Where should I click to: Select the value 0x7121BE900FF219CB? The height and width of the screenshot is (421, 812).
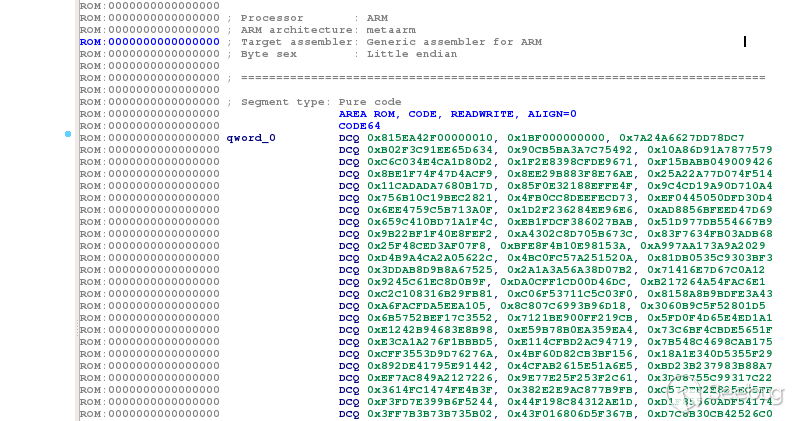pos(570,318)
